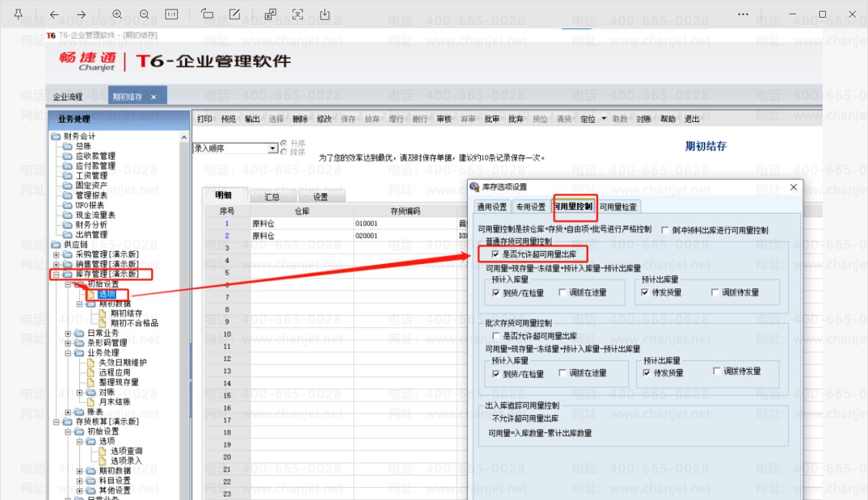Enable 调拨待发量 in 批次存货 section
The height and width of the screenshot is (500, 868).
click(717, 371)
